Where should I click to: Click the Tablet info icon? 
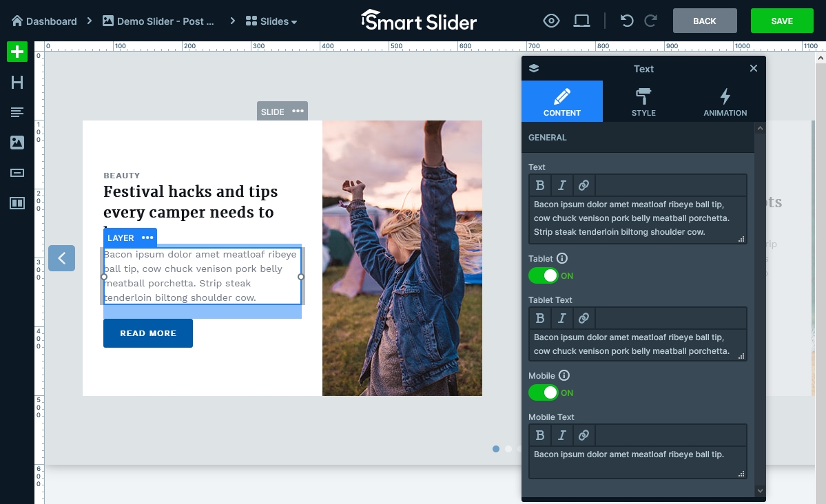(x=562, y=258)
